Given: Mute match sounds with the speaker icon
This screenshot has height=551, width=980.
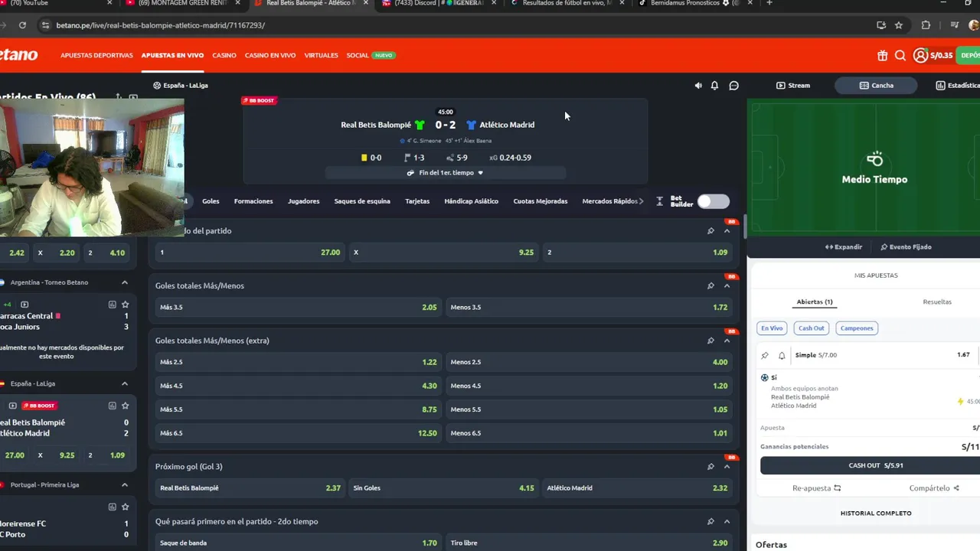Looking at the screenshot, I should [698, 86].
